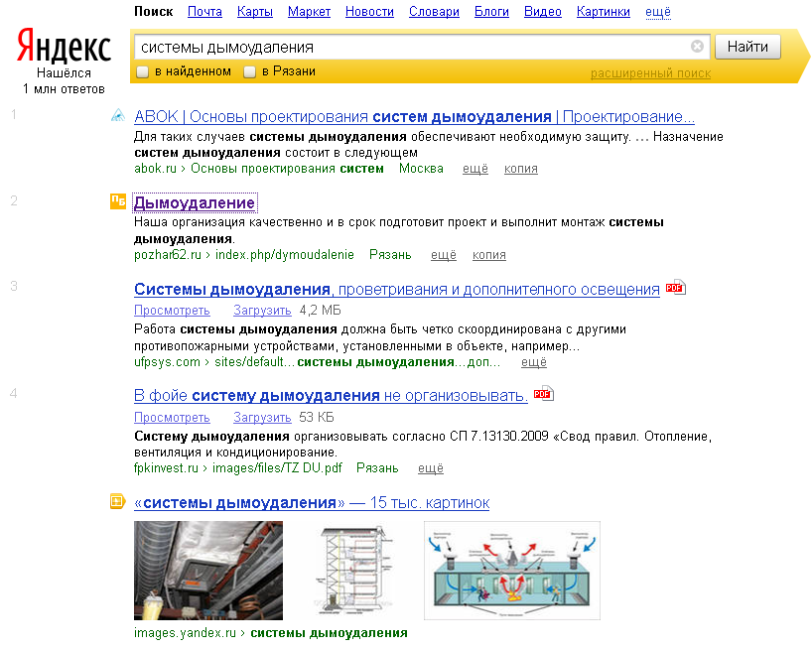
Task: Check the 'в Рязани' filter
Action: coord(251,73)
